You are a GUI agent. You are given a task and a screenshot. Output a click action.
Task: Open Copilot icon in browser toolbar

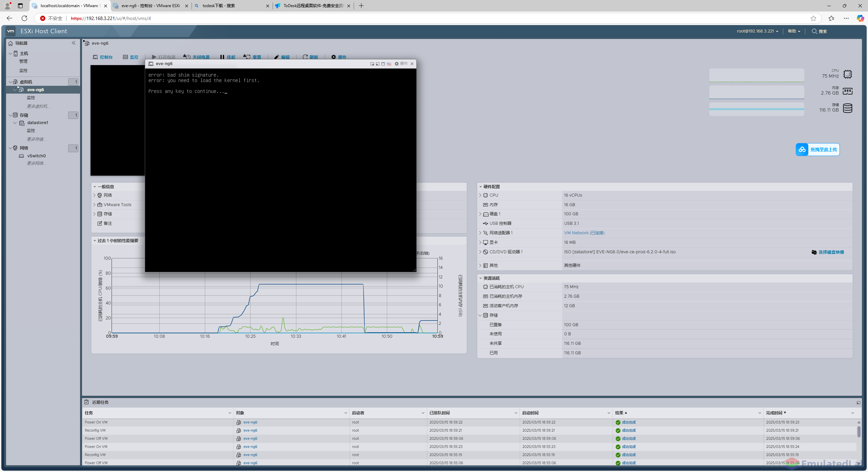[860, 18]
